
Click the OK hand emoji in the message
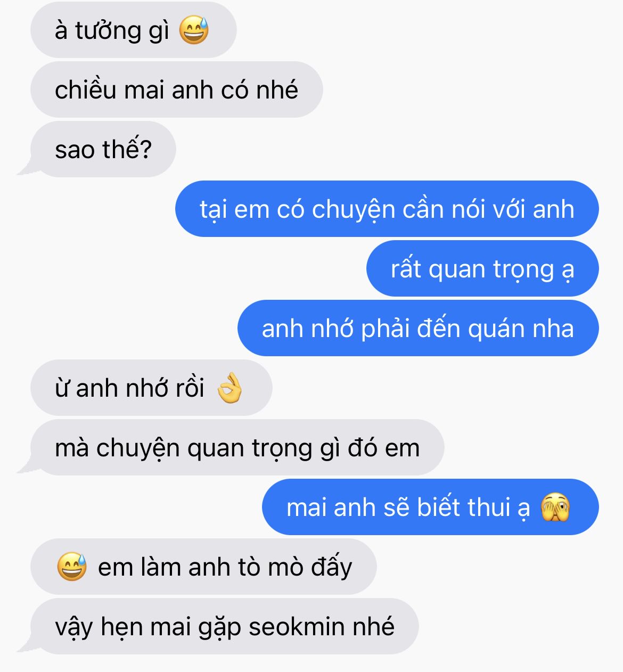pos(230,388)
